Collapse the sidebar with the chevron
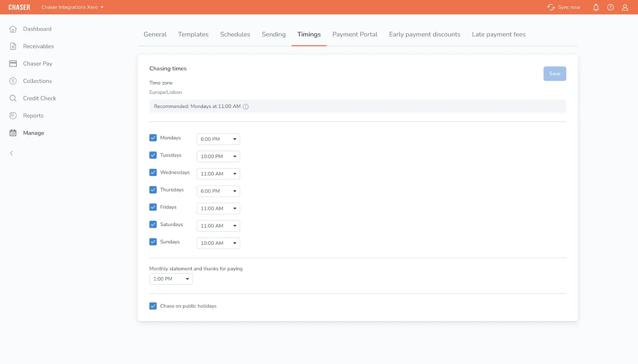 tap(12, 153)
